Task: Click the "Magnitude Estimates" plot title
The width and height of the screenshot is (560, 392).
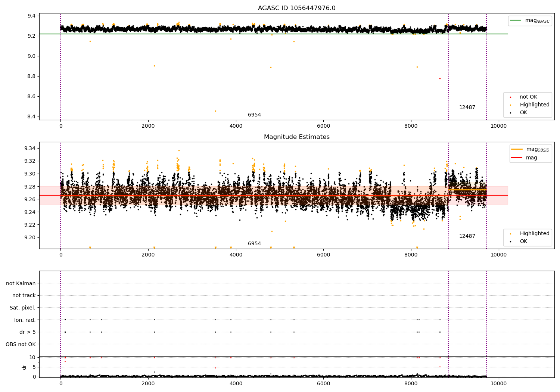Action: [x=297, y=137]
